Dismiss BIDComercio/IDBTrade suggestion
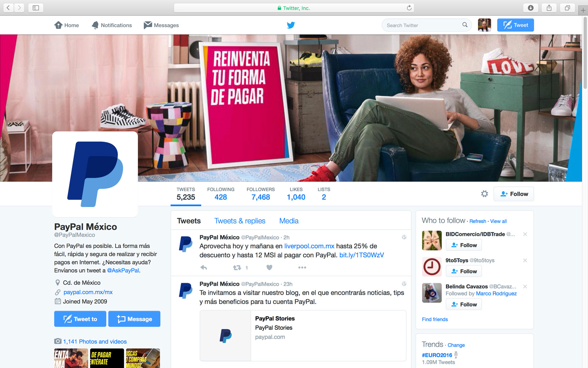Viewport: 588px width, 368px height. click(525, 234)
